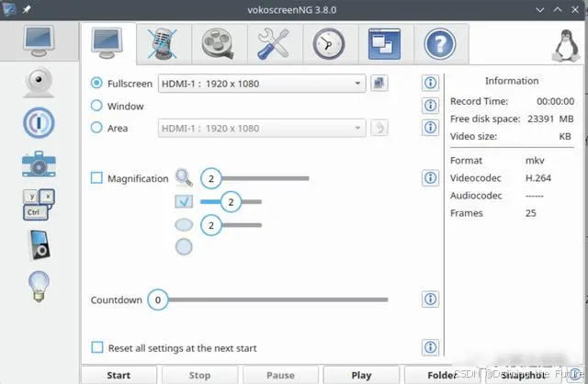Screen dimensions: 588x384
Task: Click the pin icon in title bar
Action: [x=27, y=9]
